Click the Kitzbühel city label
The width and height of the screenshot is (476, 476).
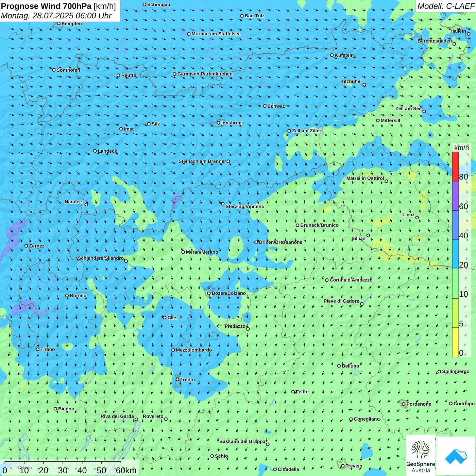pyautogui.click(x=351, y=81)
